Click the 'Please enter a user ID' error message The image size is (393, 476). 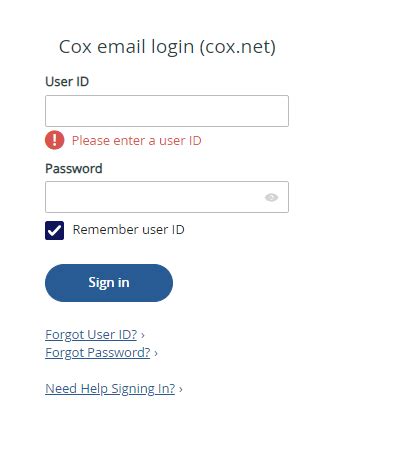[137, 140]
